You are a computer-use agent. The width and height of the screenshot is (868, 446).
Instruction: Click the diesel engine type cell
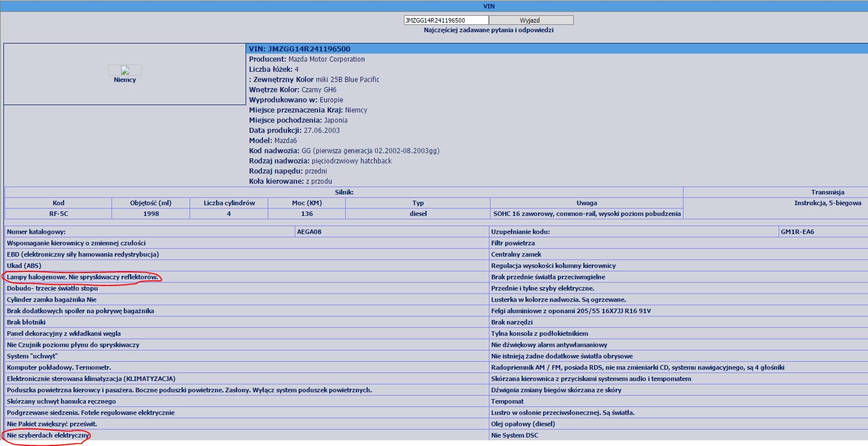click(418, 214)
